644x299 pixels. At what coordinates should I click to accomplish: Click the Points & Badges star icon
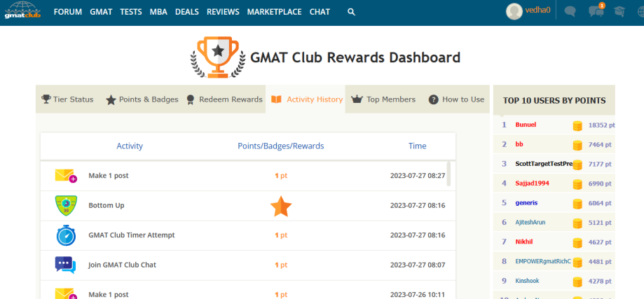111,99
